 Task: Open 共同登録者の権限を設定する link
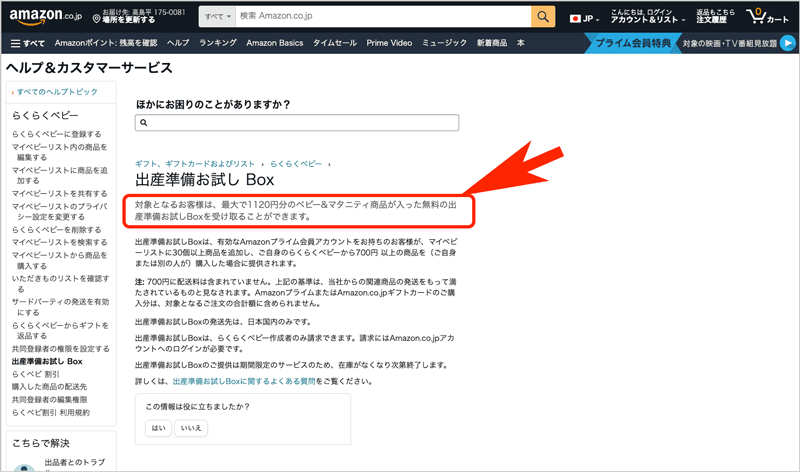click(61, 349)
